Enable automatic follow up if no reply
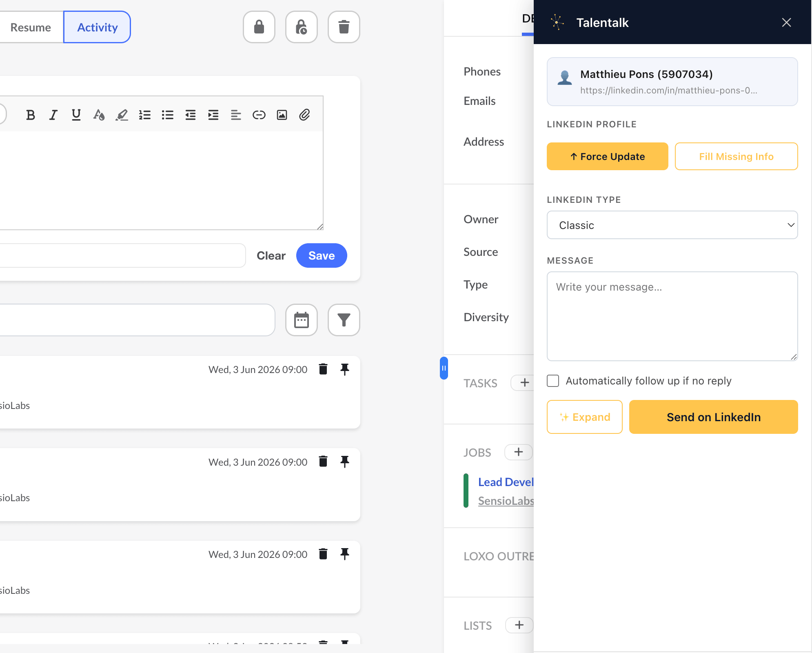This screenshot has height=653, width=812. pos(553,381)
